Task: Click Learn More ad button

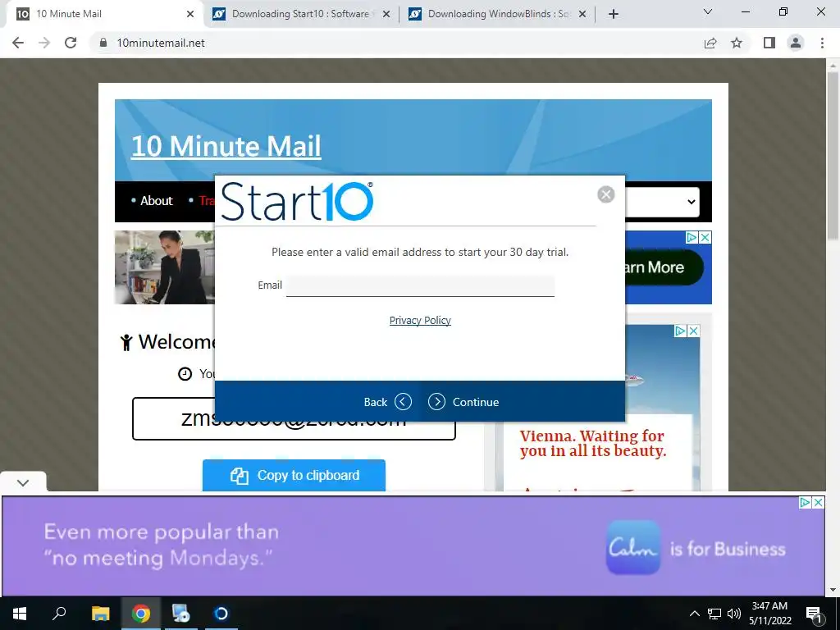Action: click(663, 267)
